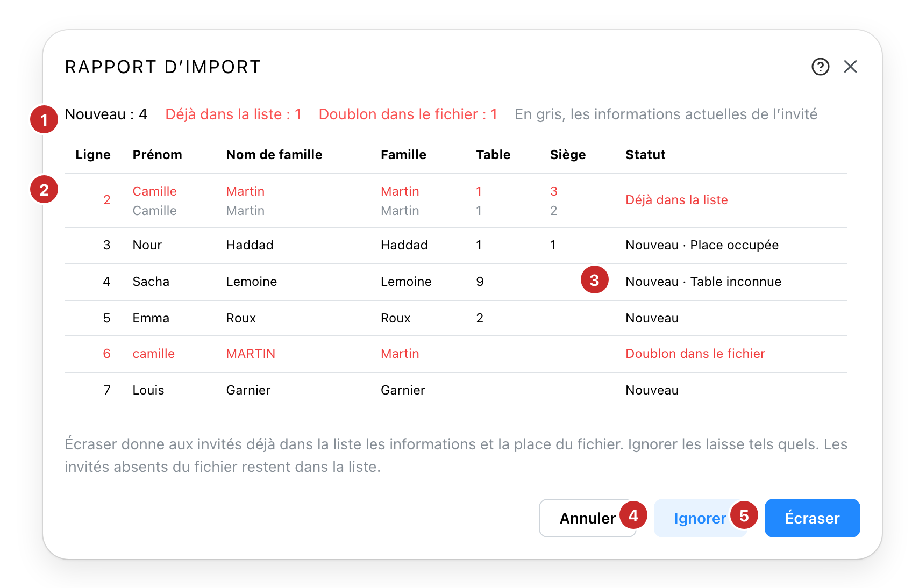Click 'Nouveau · Table inconnue' status

(703, 282)
